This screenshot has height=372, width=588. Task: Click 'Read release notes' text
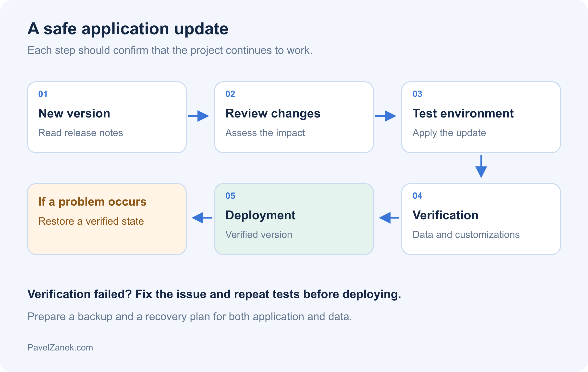point(81,133)
